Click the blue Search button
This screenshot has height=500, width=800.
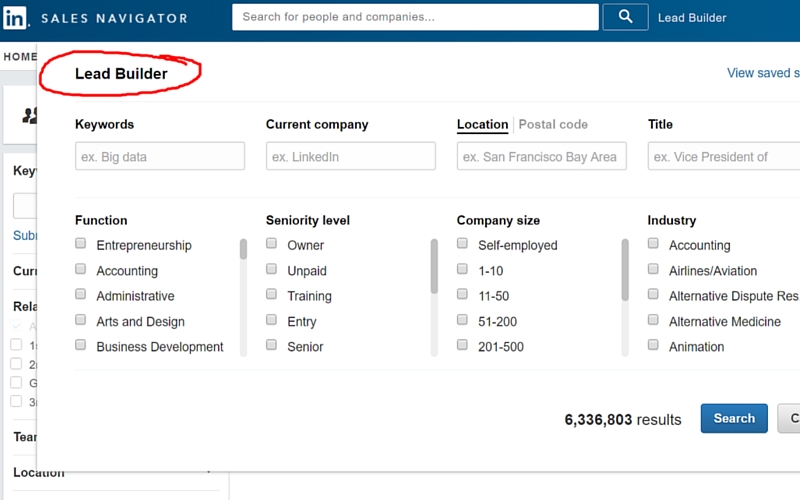[x=734, y=418]
